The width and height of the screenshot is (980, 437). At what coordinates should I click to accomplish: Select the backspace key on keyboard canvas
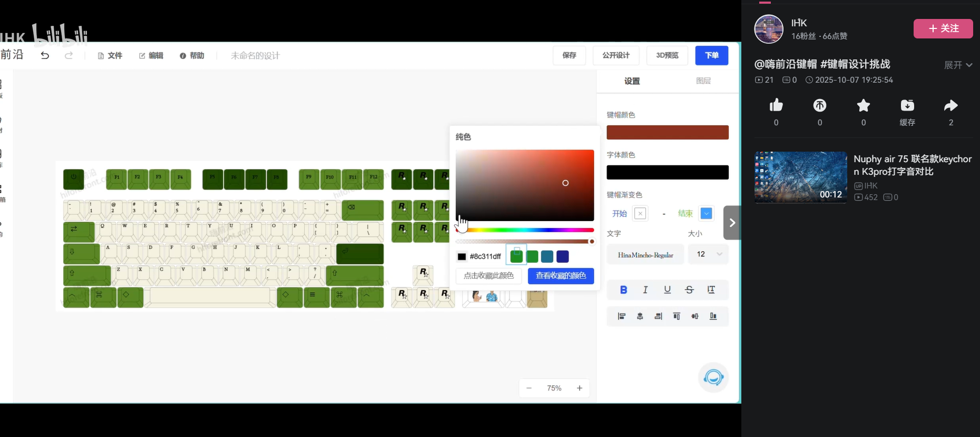362,210
